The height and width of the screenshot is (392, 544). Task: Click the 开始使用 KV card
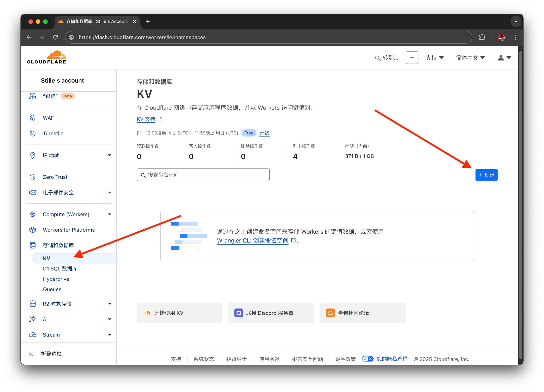pyautogui.click(x=180, y=313)
